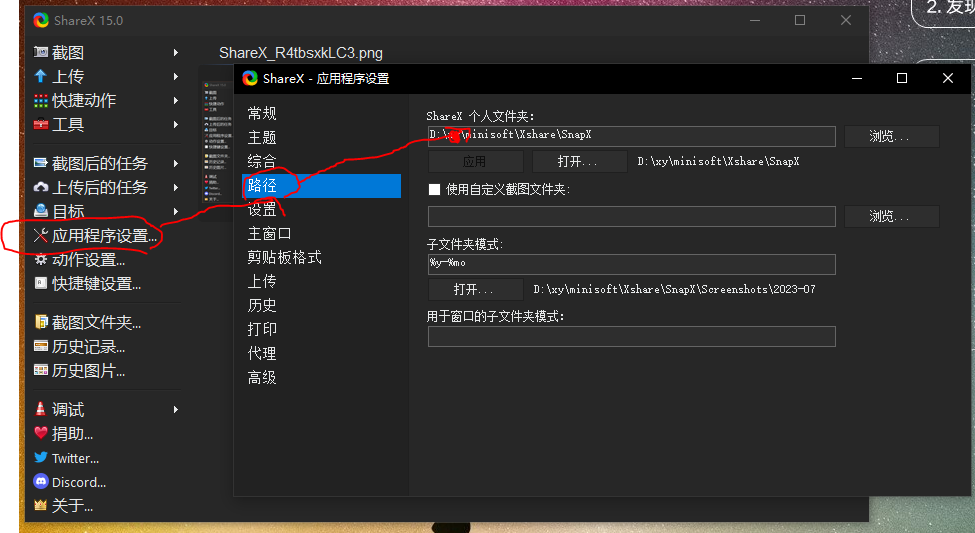Expand the 上传 submenu arrow
Screen dimensions: 975x533
[x=176, y=76]
